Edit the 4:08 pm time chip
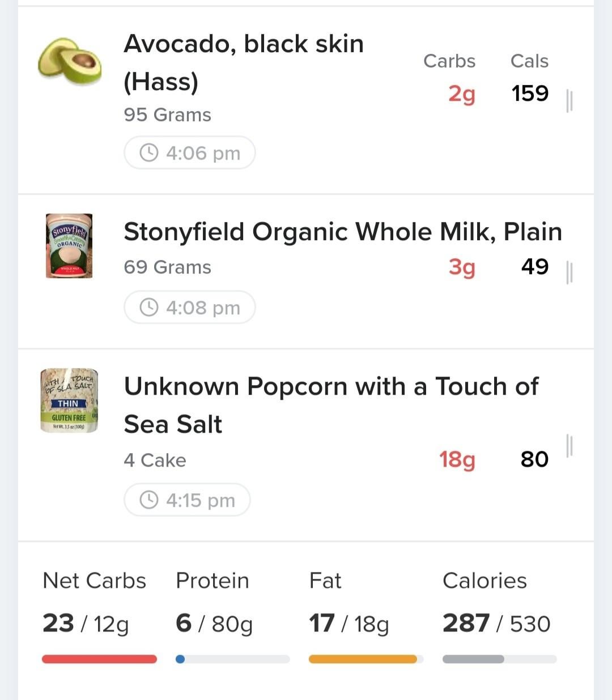Image resolution: width=612 pixels, height=700 pixels. click(189, 307)
